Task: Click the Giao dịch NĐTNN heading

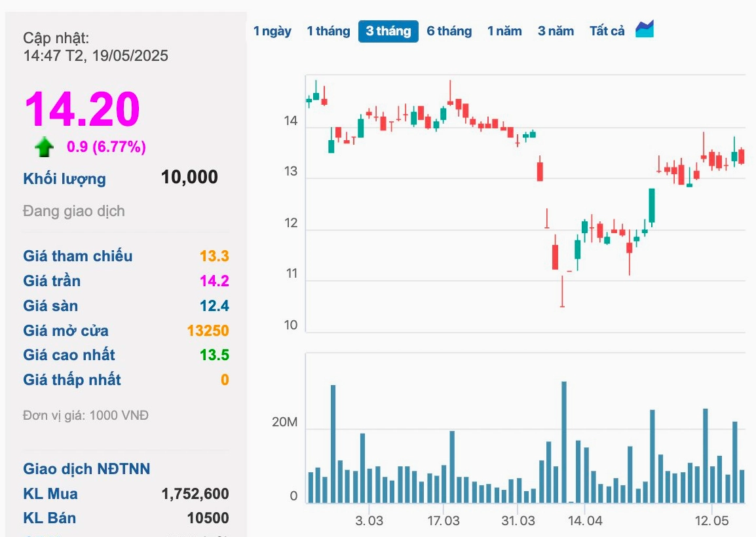Action: coord(86,469)
